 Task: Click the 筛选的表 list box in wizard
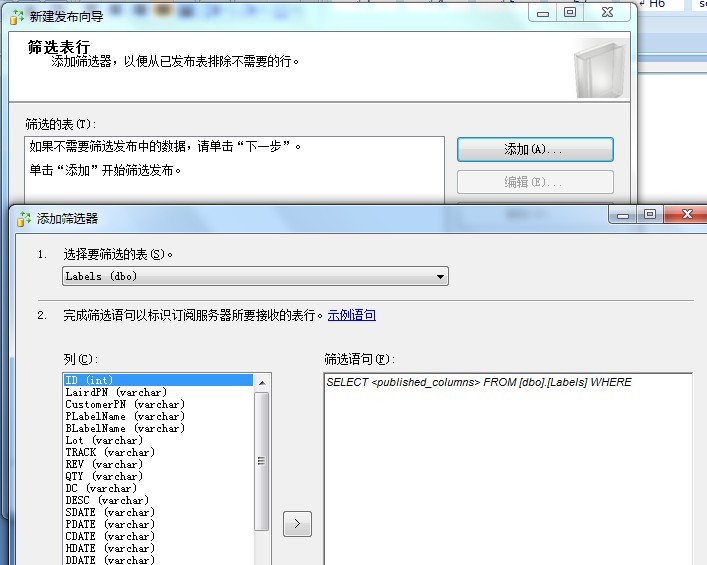click(x=234, y=170)
